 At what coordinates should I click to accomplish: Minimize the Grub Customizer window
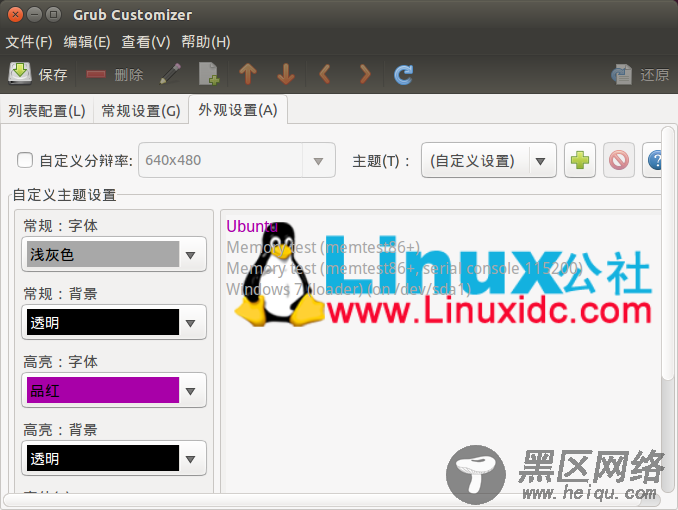click(x=35, y=15)
